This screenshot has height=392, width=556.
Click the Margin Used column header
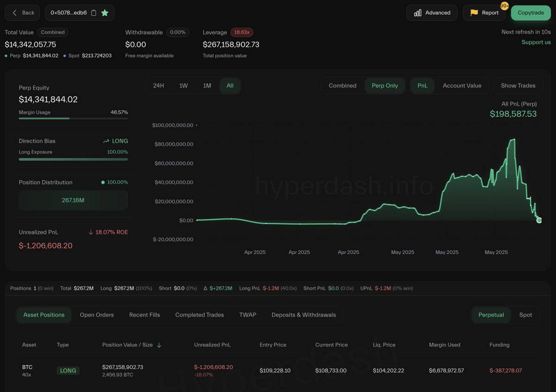445,345
